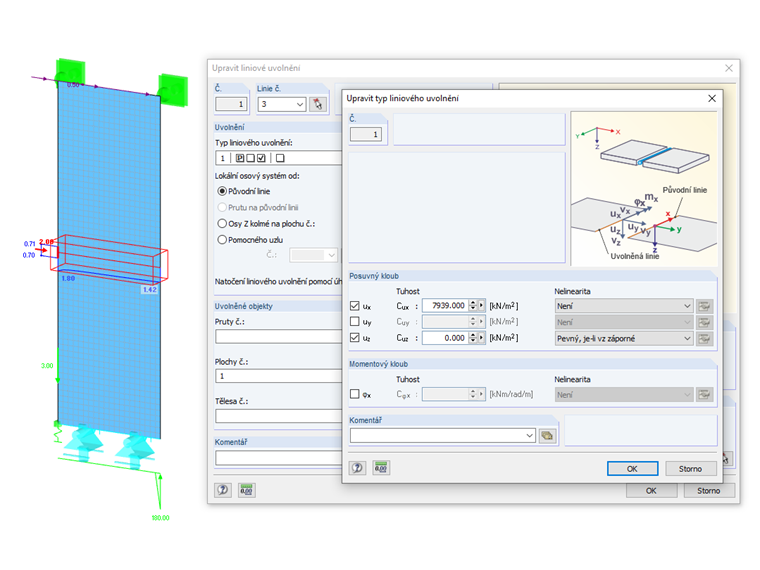Image resolution: width=760 pixels, height=570 pixels.
Task: Click the Cuy stiffness field
Action: (x=445, y=321)
